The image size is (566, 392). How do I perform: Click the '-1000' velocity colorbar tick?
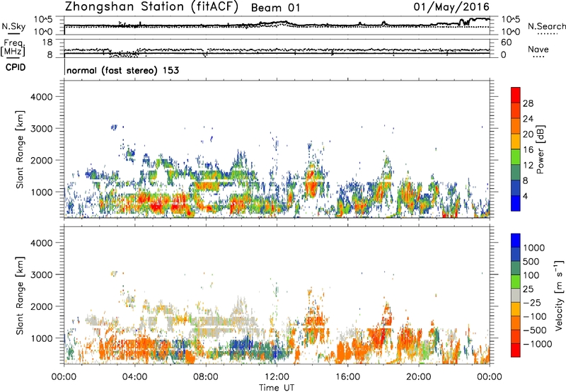click(538, 344)
